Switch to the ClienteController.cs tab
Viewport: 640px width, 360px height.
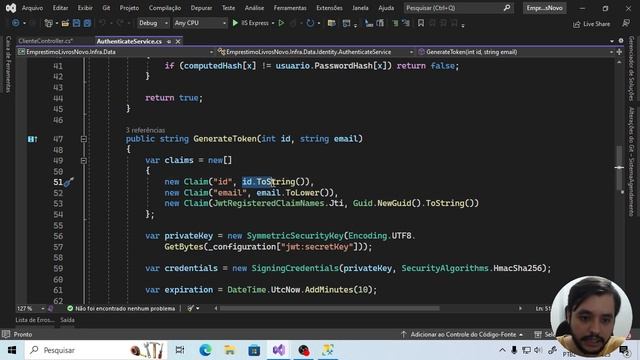click(x=46, y=41)
